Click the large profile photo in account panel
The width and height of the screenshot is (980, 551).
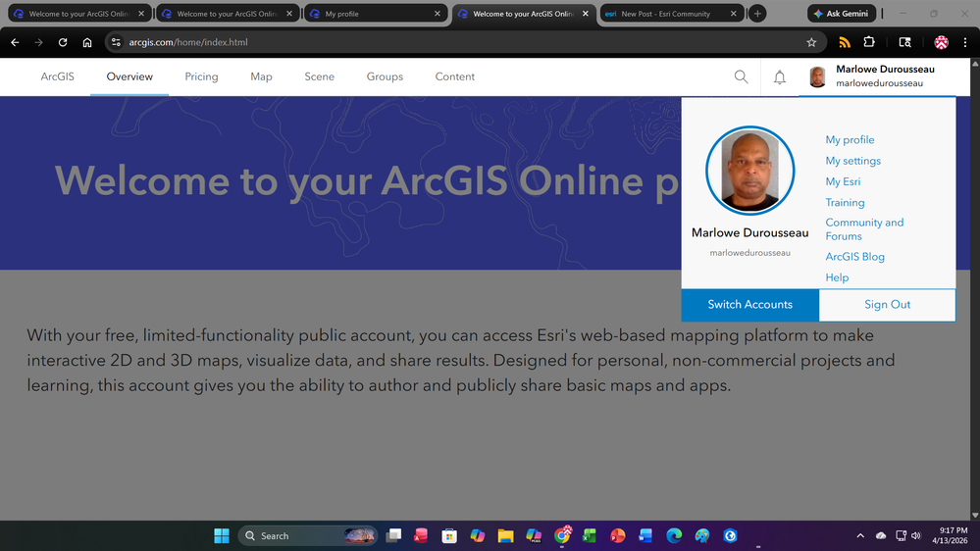tap(750, 171)
